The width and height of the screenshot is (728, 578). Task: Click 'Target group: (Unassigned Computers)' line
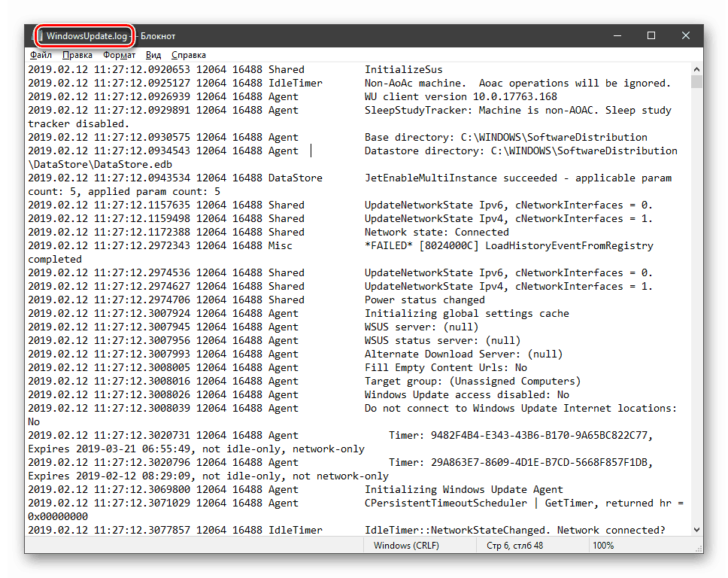(472, 381)
